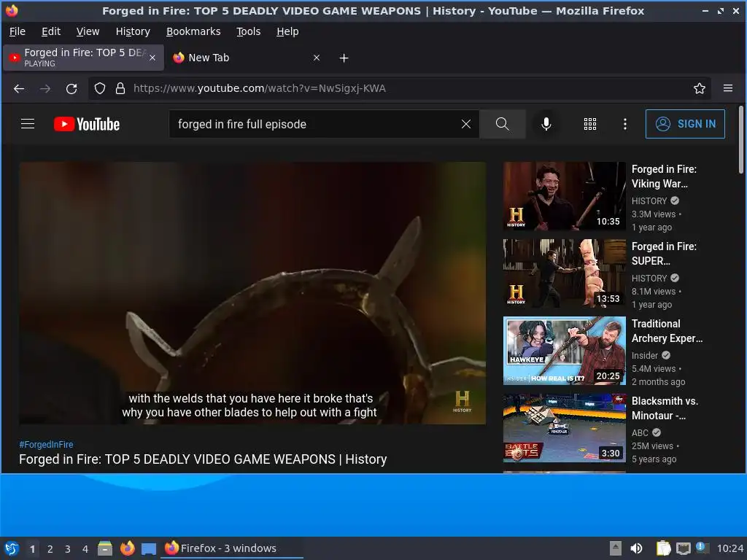
Task: Bookmark this page with the star icon
Action: [x=699, y=88]
